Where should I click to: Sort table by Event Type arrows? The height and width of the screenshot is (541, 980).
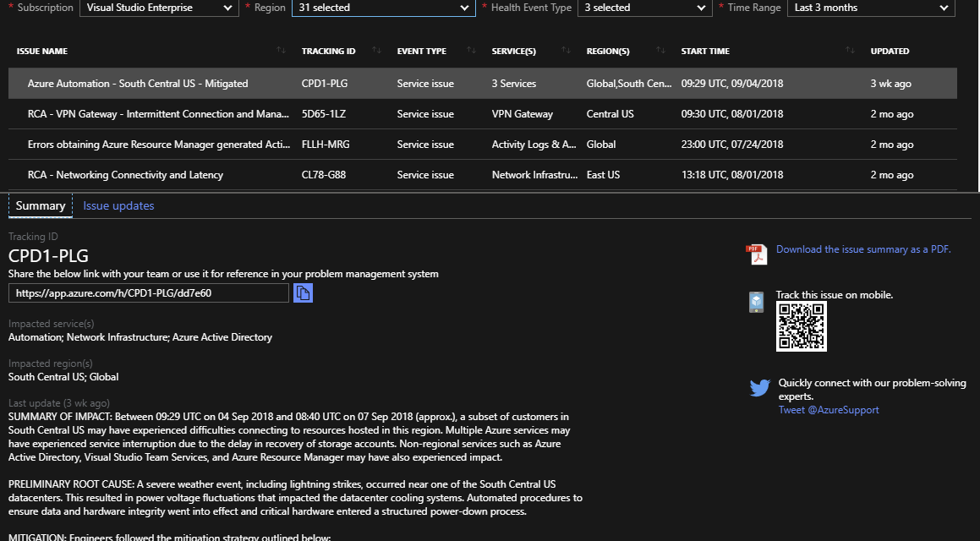(x=471, y=51)
